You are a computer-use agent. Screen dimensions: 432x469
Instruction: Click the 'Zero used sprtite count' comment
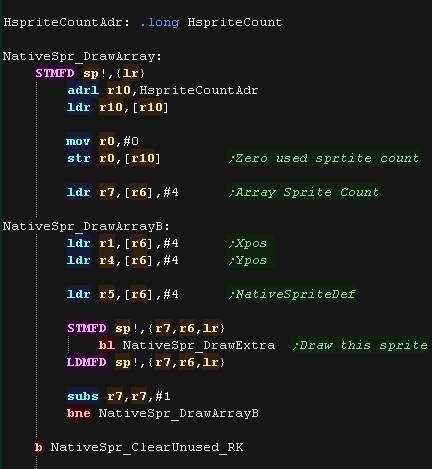[324, 158]
